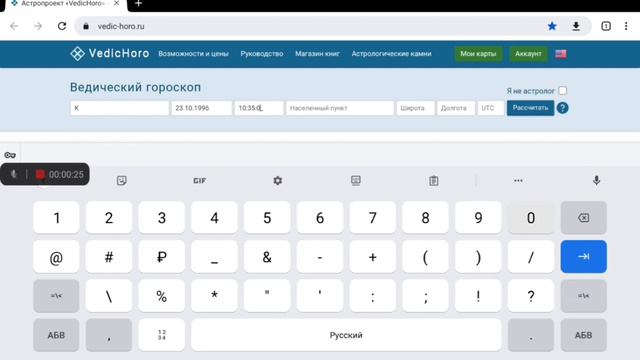Tap the ampersand key

267,256
